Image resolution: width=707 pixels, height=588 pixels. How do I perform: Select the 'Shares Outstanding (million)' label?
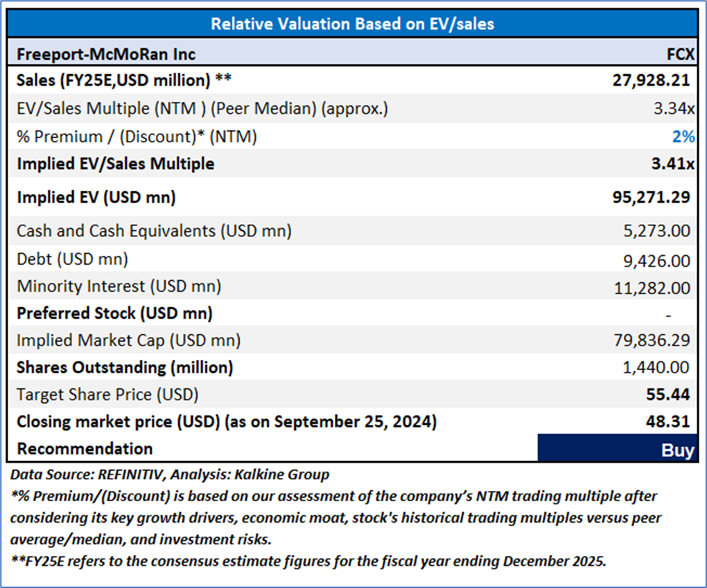click(x=125, y=367)
